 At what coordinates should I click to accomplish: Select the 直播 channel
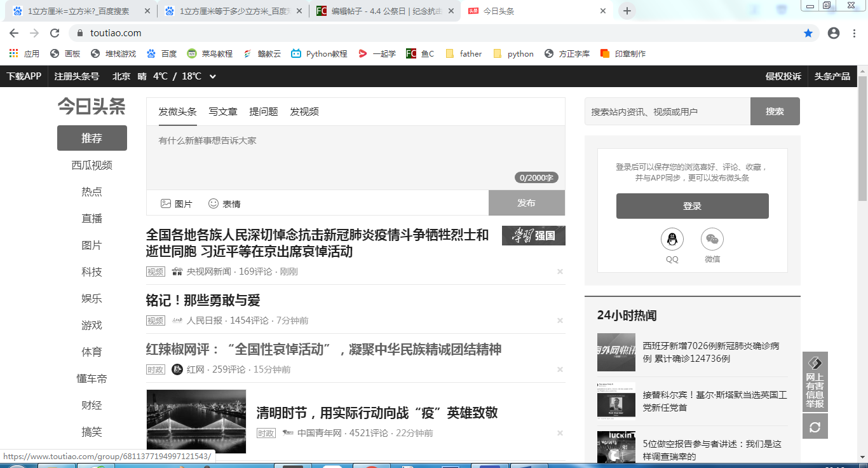[92, 218]
